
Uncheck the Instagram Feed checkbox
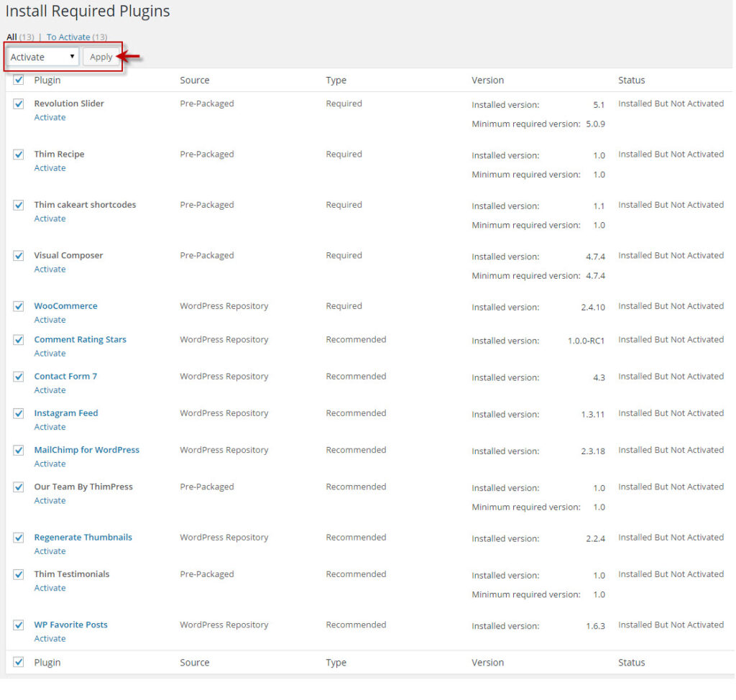[18, 414]
